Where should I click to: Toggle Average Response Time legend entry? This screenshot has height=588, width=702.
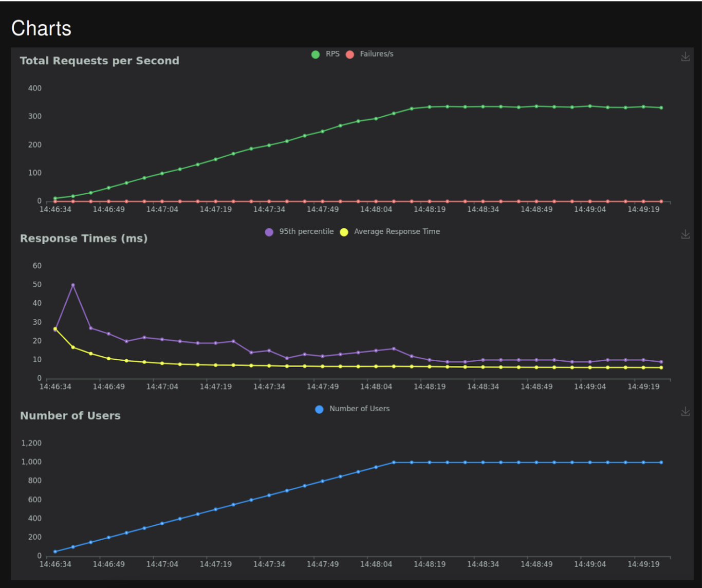click(x=390, y=232)
